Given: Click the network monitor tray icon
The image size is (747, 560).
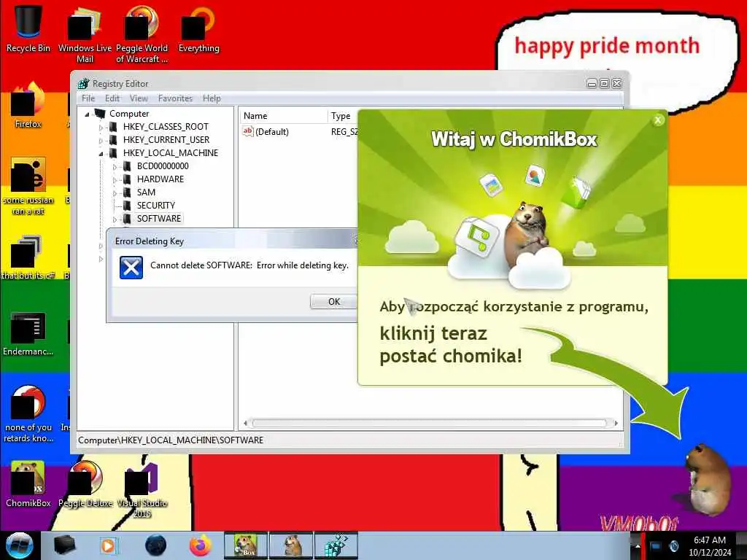Looking at the screenshot, I should click(656, 546).
